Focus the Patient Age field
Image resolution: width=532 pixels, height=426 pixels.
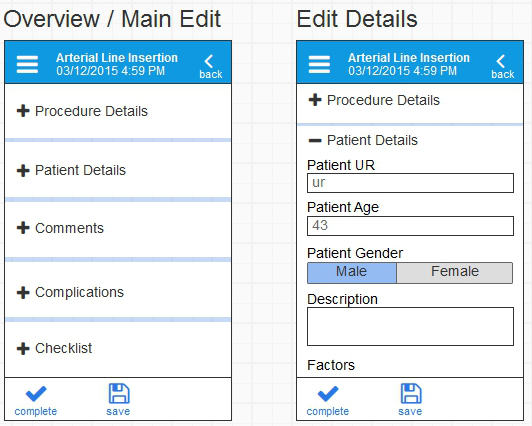pyautogui.click(x=410, y=226)
